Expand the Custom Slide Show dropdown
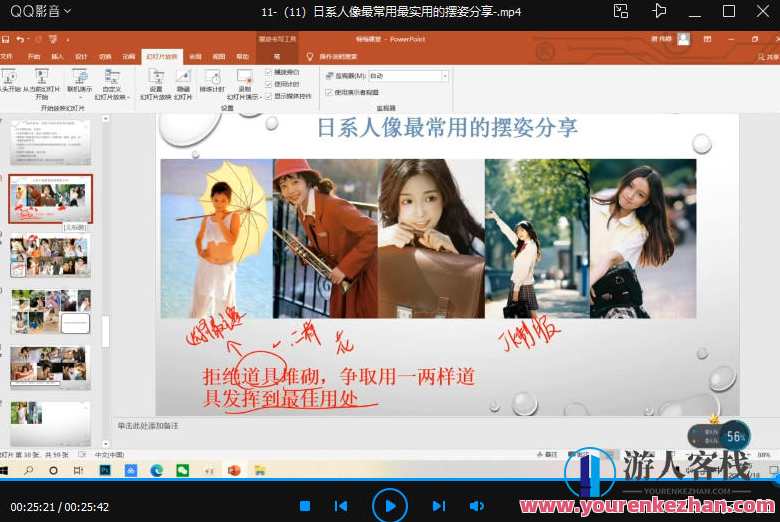 coord(111,84)
